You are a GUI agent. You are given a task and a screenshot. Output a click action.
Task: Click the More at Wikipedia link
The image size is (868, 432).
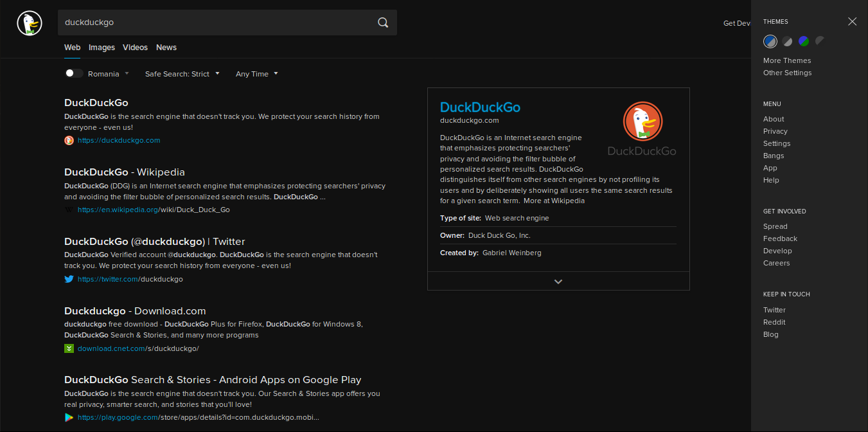click(x=554, y=201)
